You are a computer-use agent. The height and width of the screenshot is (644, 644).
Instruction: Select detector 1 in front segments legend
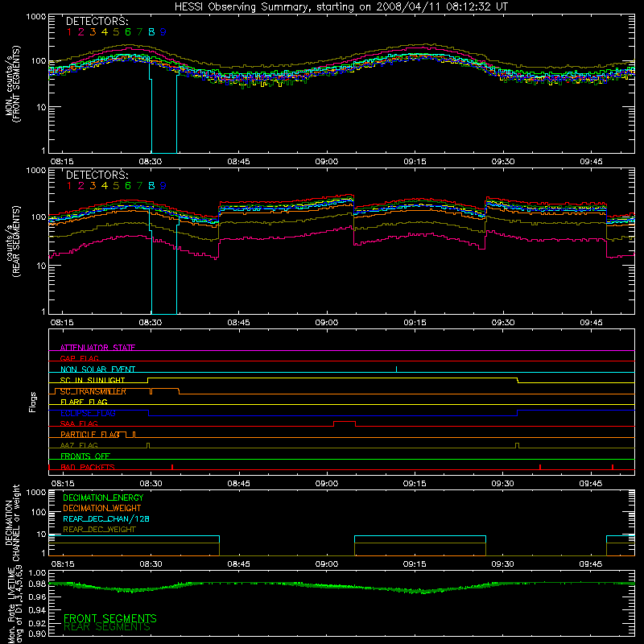[69, 32]
